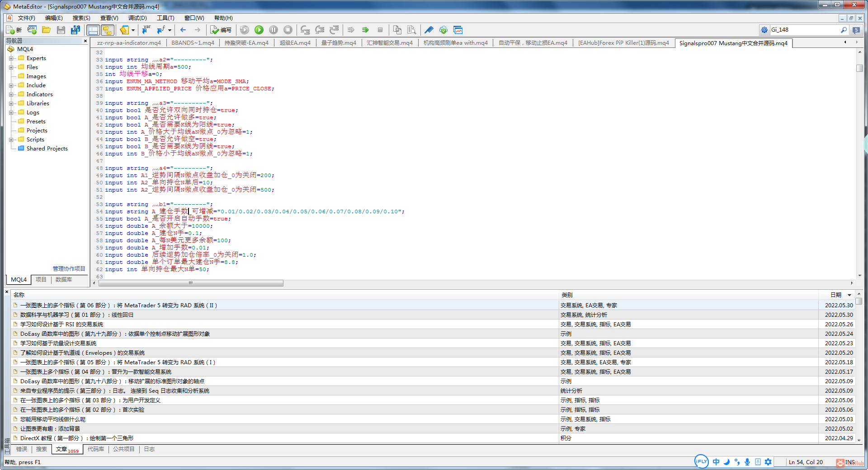Switch to zz-nrp-aa-indicator.mq4 tab
The width and height of the screenshot is (868, 470).
pyautogui.click(x=129, y=43)
